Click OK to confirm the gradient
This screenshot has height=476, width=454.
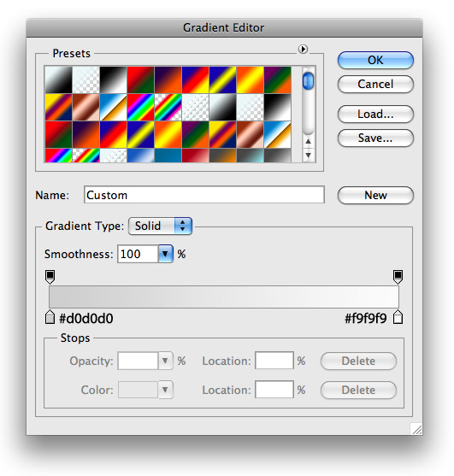point(375,60)
